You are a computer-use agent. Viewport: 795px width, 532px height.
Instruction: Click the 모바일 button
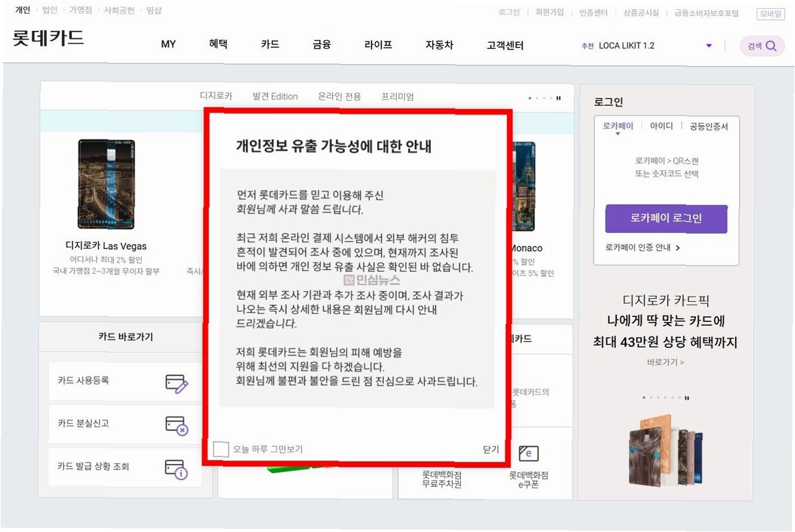click(x=771, y=14)
